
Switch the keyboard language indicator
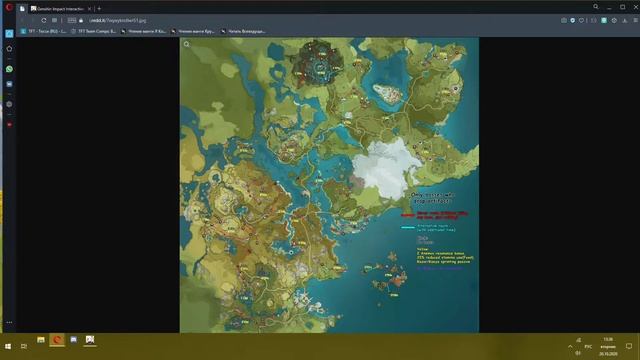coord(588,347)
